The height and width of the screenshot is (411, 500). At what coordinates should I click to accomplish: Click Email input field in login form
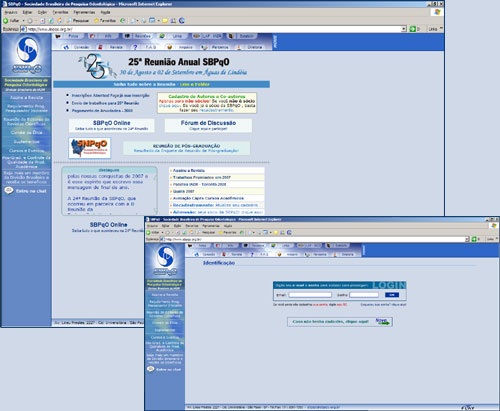point(310,295)
